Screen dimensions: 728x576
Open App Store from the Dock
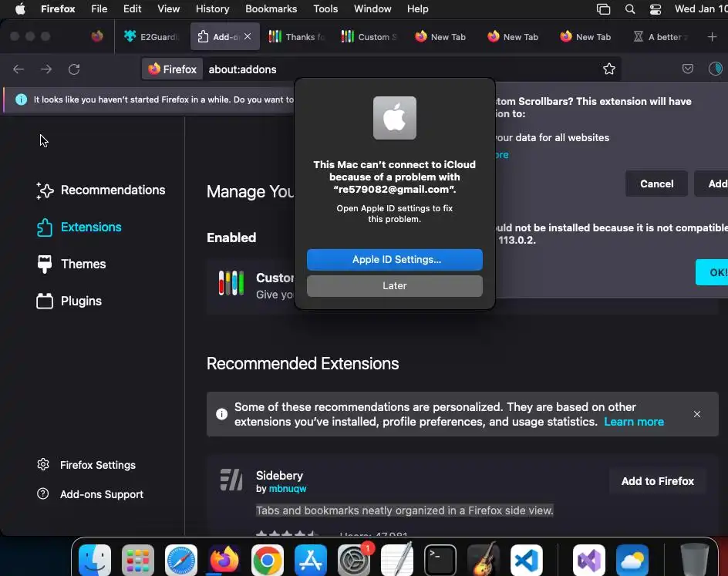coord(311,560)
